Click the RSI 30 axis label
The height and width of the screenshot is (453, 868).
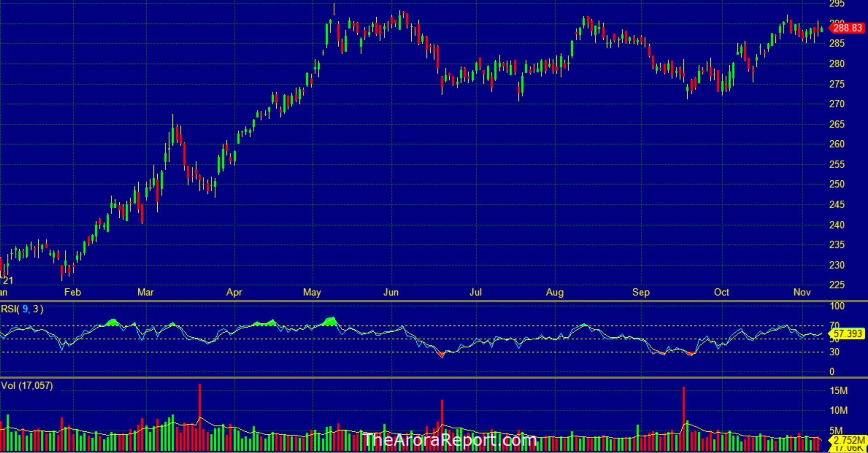(834, 352)
